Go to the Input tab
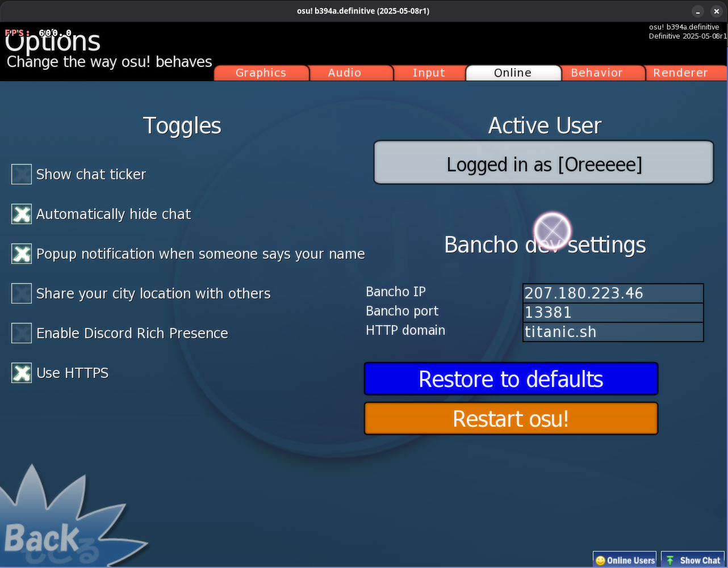Screen dimensions: 728x568 click(x=429, y=73)
